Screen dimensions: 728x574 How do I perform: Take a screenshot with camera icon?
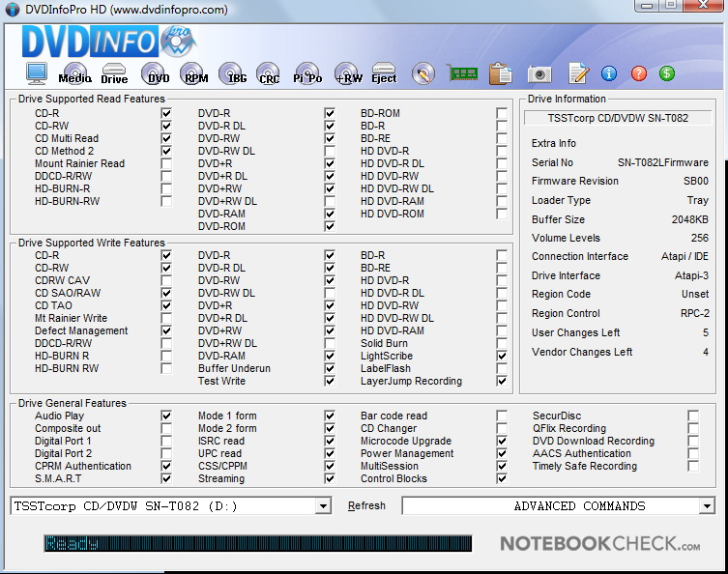[x=539, y=73]
